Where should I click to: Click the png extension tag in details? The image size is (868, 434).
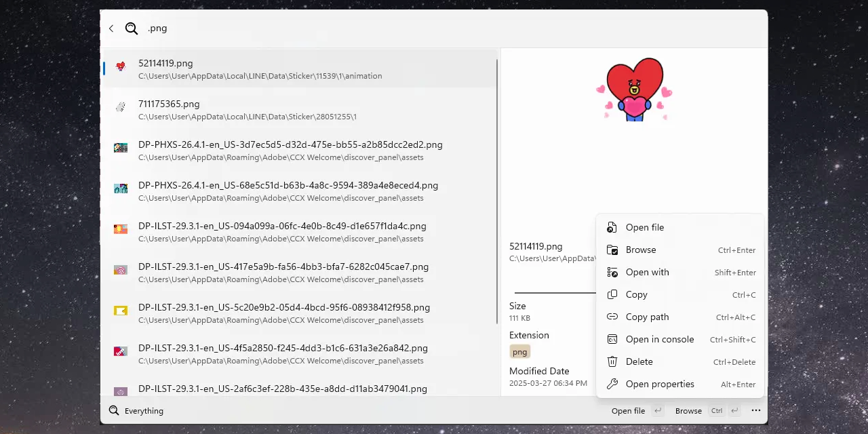pos(519,352)
